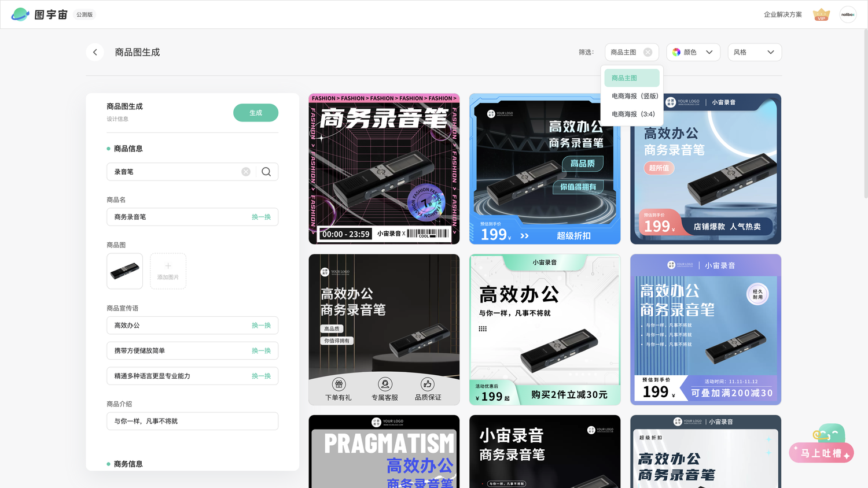The width and height of the screenshot is (868, 488).
Task: Open the PRAGMATISM template
Action: [x=384, y=452]
